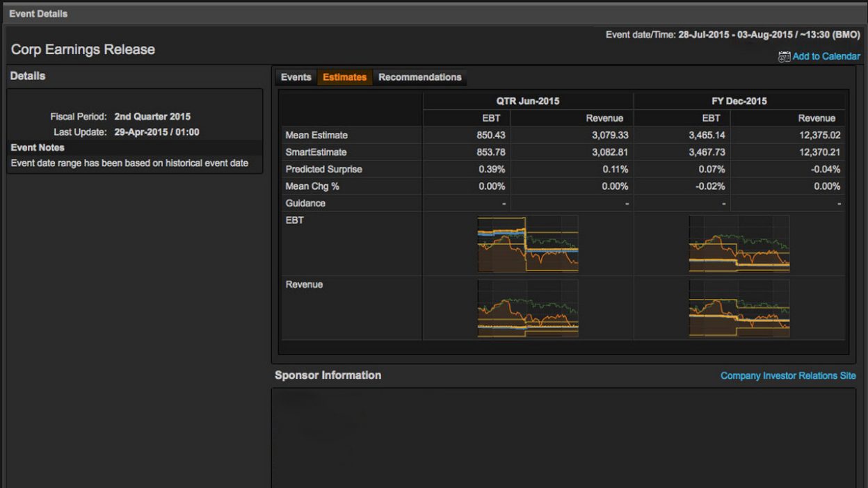
Task: Open the Recommendations tab
Action: click(420, 77)
